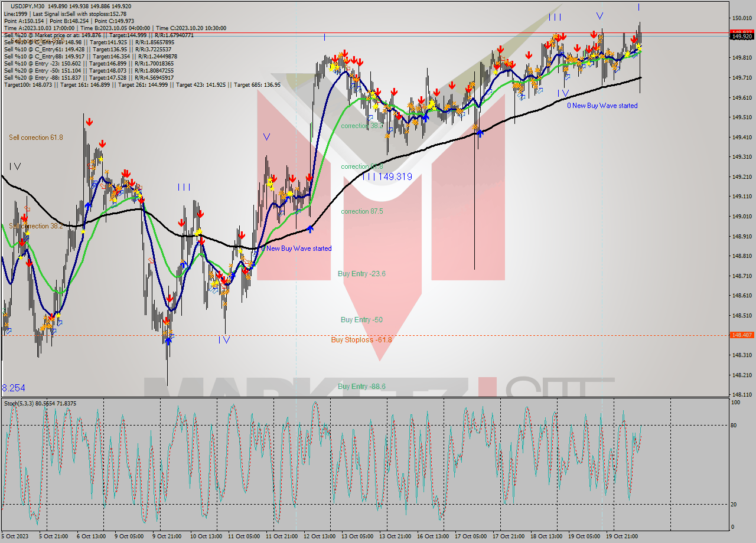Click the 148.210 price axis value
Viewport: 756px width, 543px height.
(x=742, y=375)
